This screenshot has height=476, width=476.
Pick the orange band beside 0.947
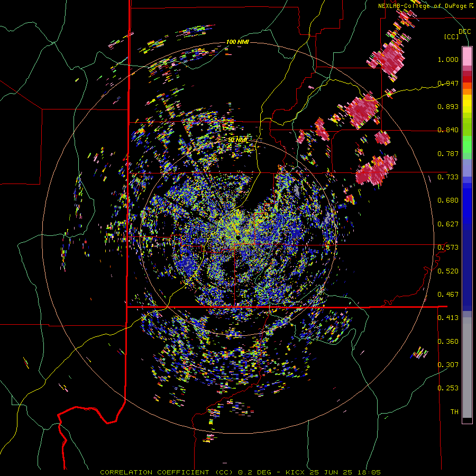467,86
